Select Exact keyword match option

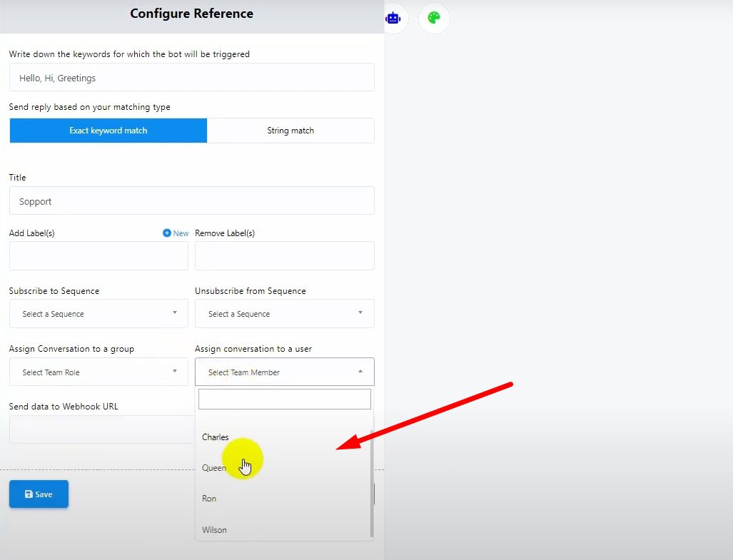click(x=108, y=131)
